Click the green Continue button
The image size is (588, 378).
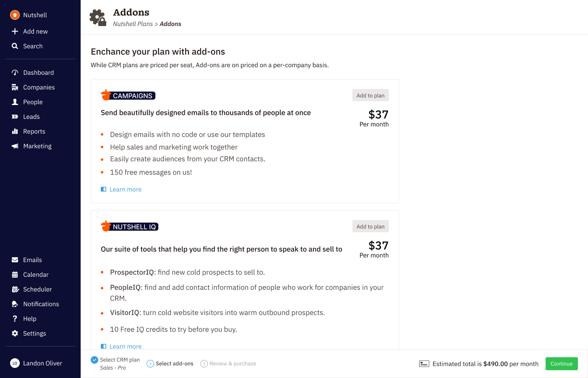[x=562, y=364]
